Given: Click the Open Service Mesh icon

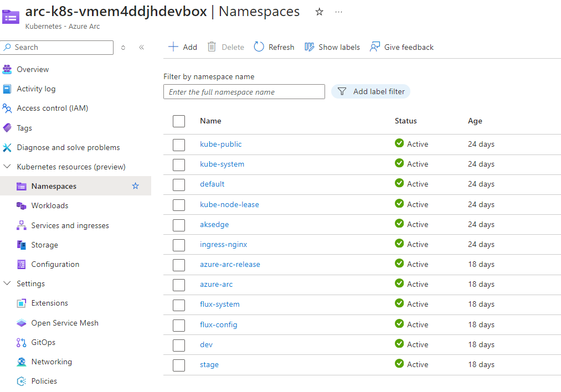Looking at the screenshot, I should tap(22, 323).
